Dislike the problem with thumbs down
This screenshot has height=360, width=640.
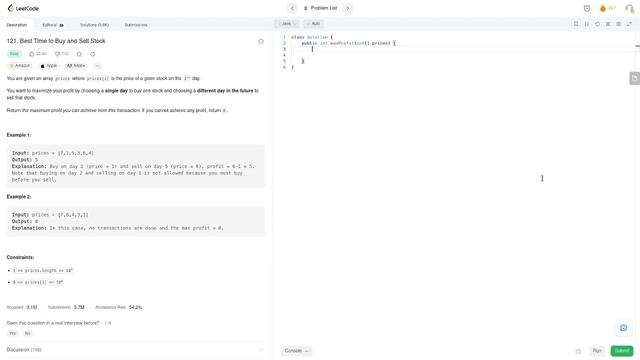coord(62,54)
